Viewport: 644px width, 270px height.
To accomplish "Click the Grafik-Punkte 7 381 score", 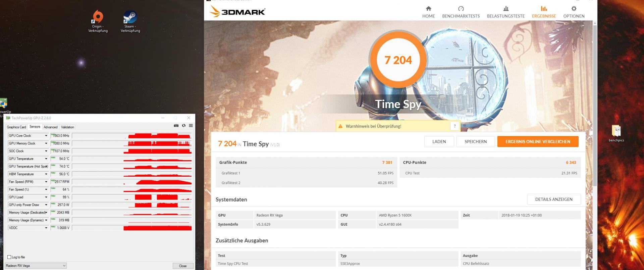I will tap(387, 163).
